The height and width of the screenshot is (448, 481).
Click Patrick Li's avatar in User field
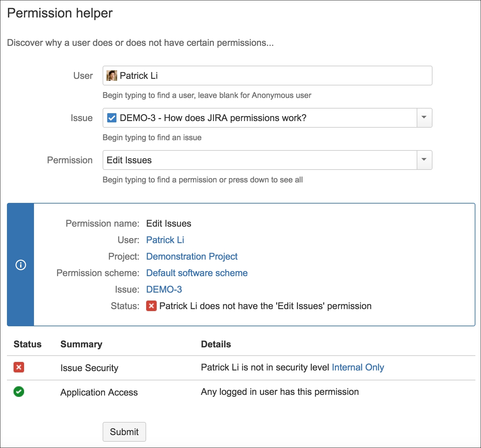click(112, 76)
